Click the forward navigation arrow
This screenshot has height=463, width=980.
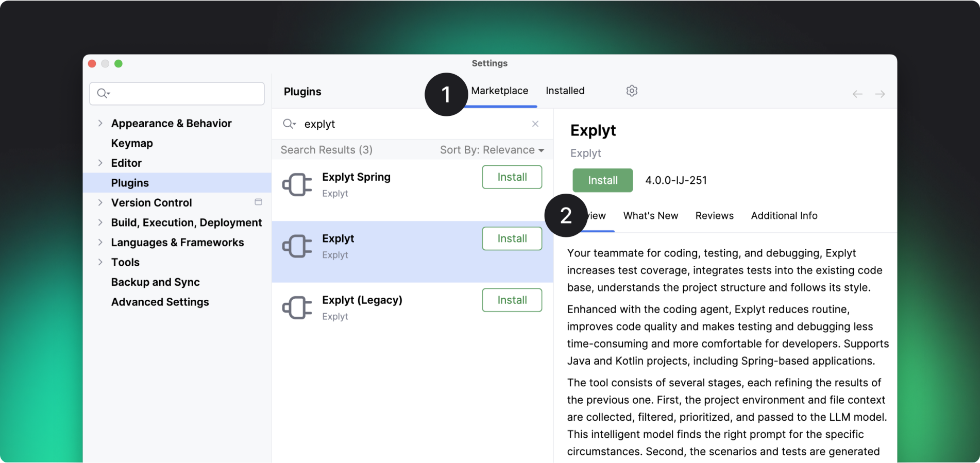(880, 94)
